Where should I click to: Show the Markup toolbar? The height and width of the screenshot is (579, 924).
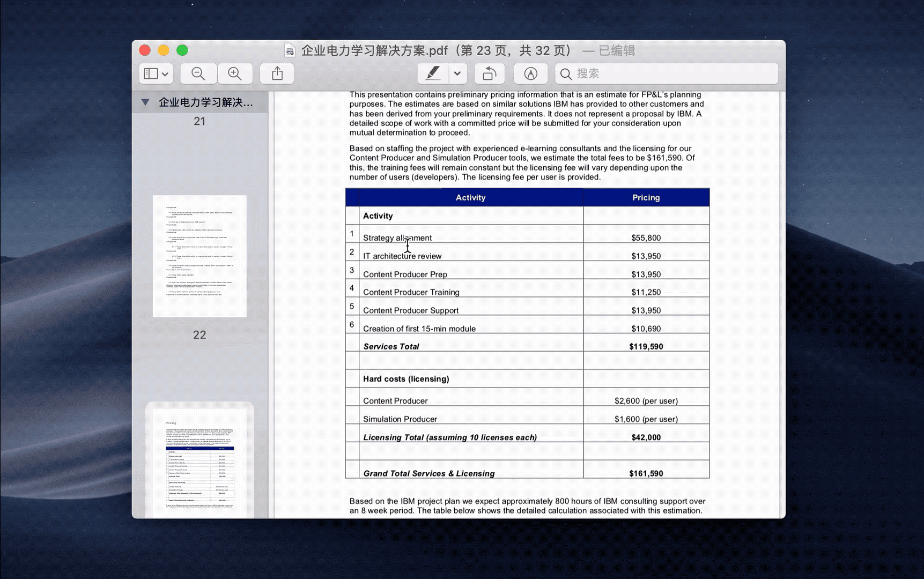530,74
